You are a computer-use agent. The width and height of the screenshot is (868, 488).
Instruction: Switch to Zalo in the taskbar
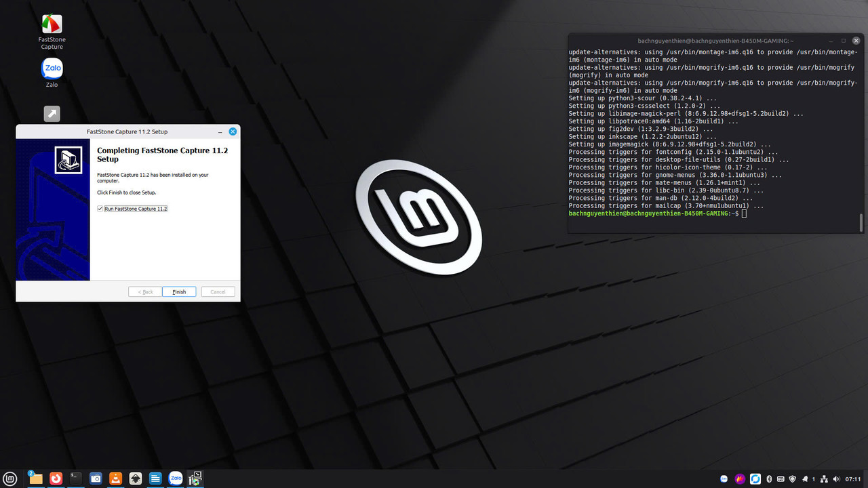click(175, 479)
